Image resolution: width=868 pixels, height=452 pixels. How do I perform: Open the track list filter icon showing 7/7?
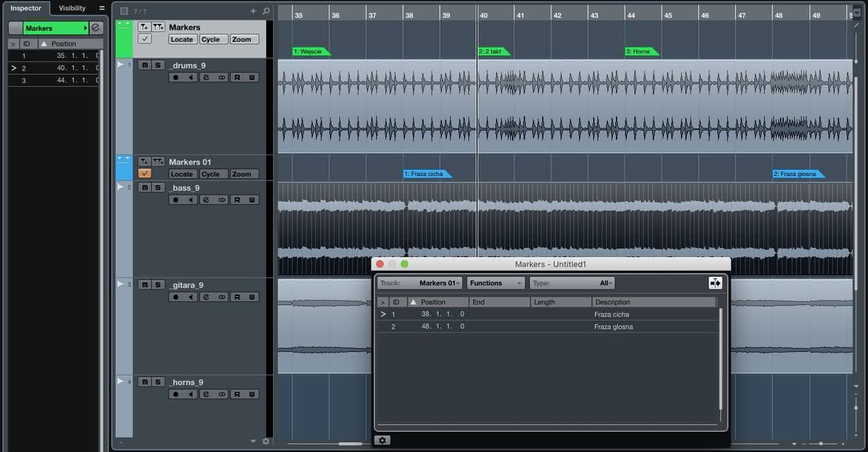pos(124,11)
